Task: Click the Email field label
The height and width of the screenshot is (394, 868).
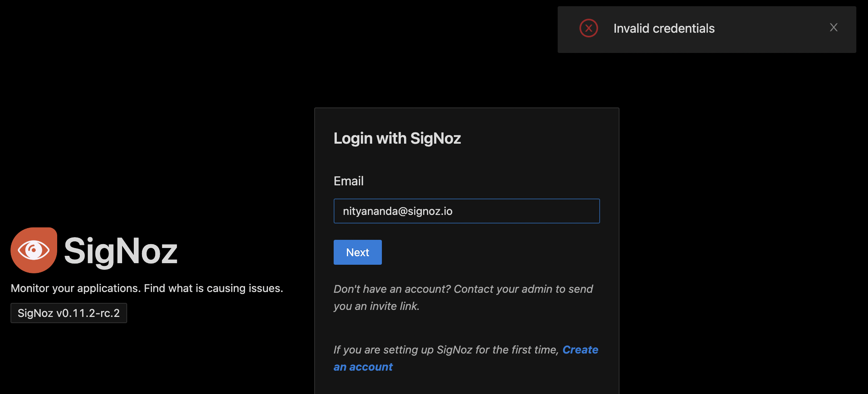Action: (x=348, y=180)
